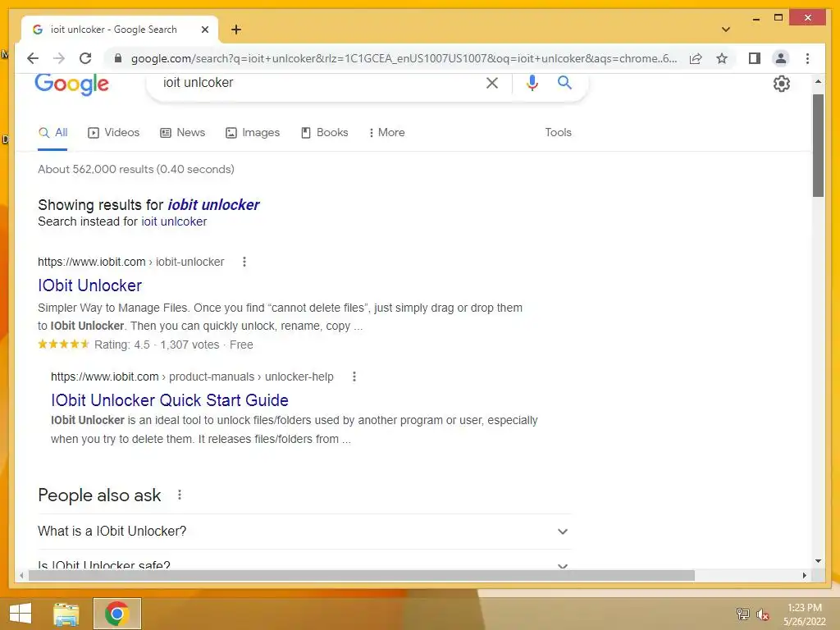Submit search with the magnifier icon
The width and height of the screenshot is (840, 630).
coord(564,83)
